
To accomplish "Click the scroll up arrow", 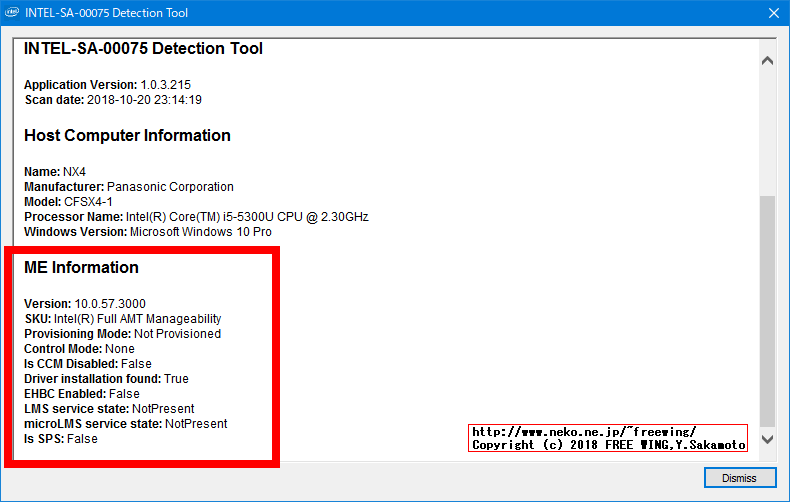I will pos(767,61).
